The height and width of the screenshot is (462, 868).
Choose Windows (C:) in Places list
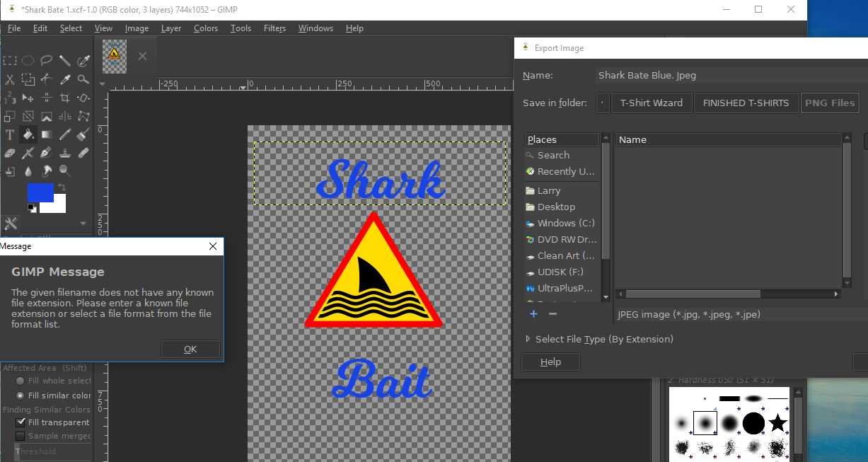click(566, 223)
